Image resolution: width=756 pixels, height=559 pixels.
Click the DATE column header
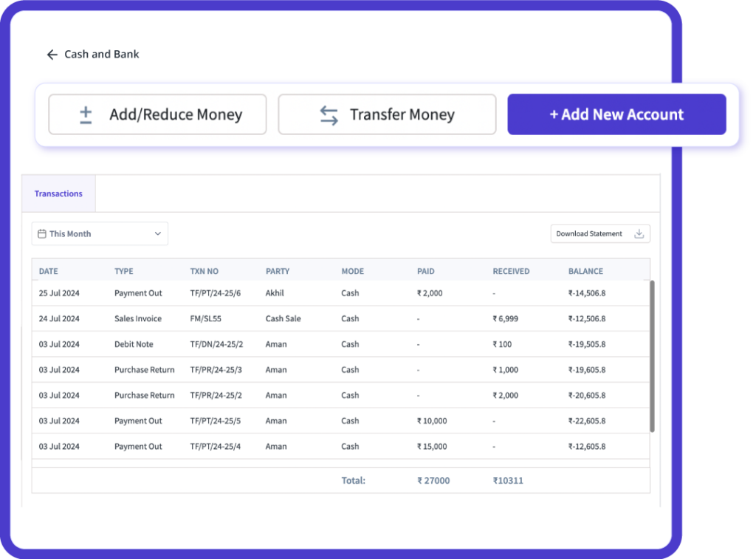tap(48, 271)
